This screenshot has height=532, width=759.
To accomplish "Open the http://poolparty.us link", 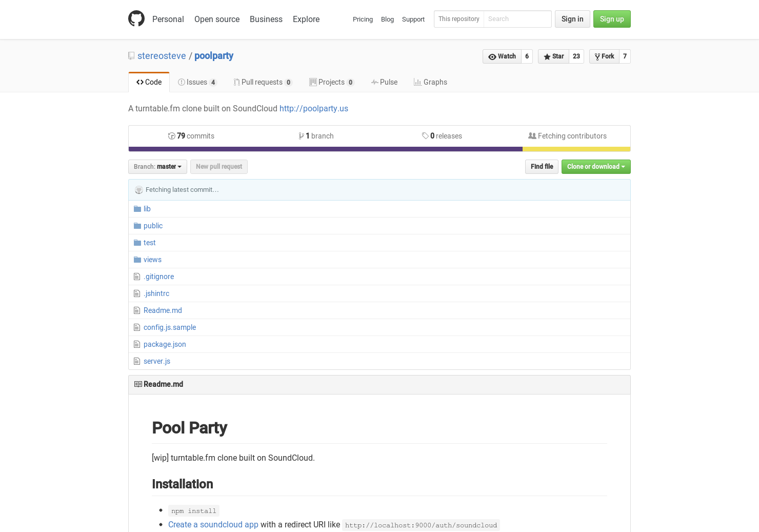I will [x=313, y=108].
